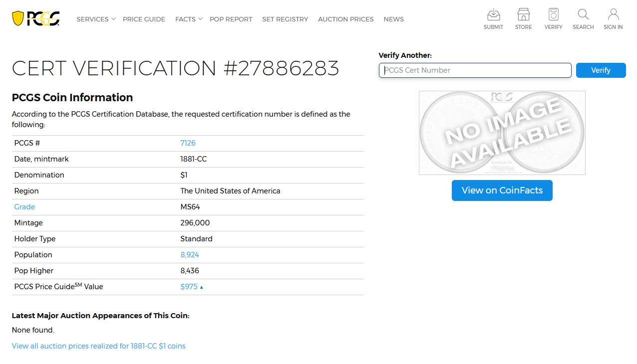Go to Pop Report
The width and height of the screenshot is (637, 364).
(x=231, y=19)
